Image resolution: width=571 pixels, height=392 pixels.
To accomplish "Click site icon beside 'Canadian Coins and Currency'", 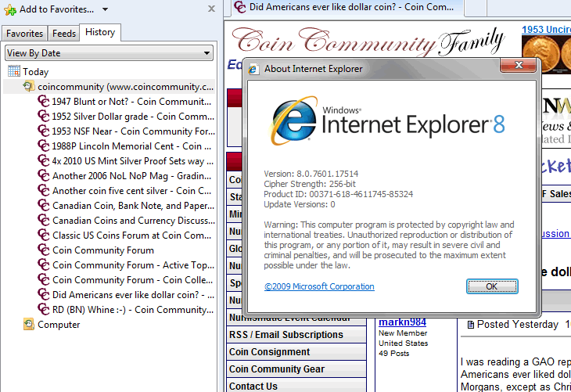I will 43,220.
